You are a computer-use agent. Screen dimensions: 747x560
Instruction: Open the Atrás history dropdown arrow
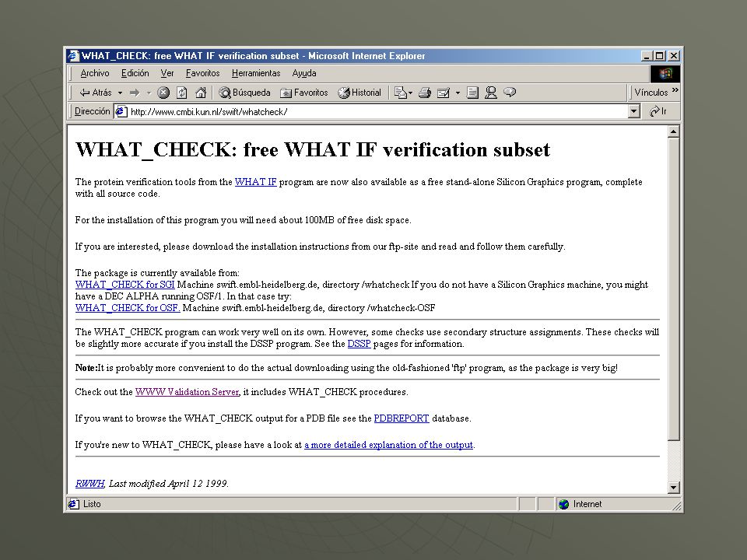click(120, 93)
